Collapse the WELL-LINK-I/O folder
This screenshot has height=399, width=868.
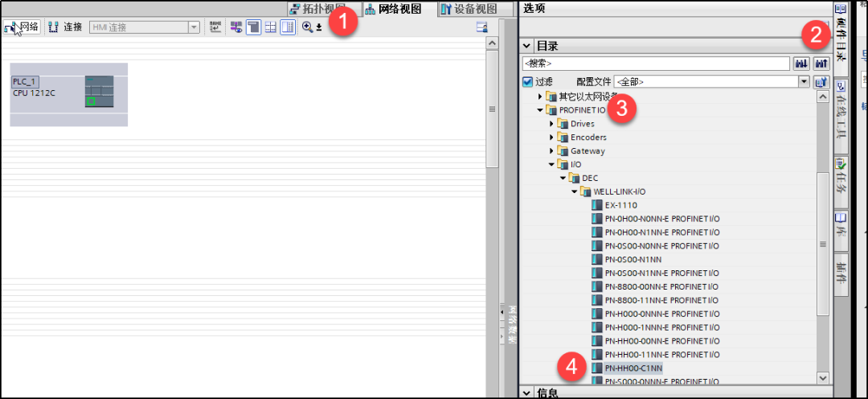tap(574, 191)
